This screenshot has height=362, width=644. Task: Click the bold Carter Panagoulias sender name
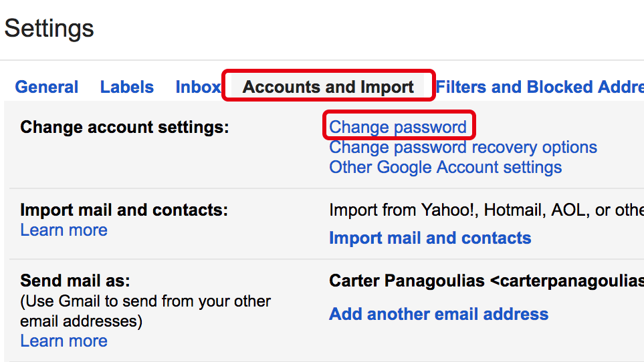click(407, 281)
